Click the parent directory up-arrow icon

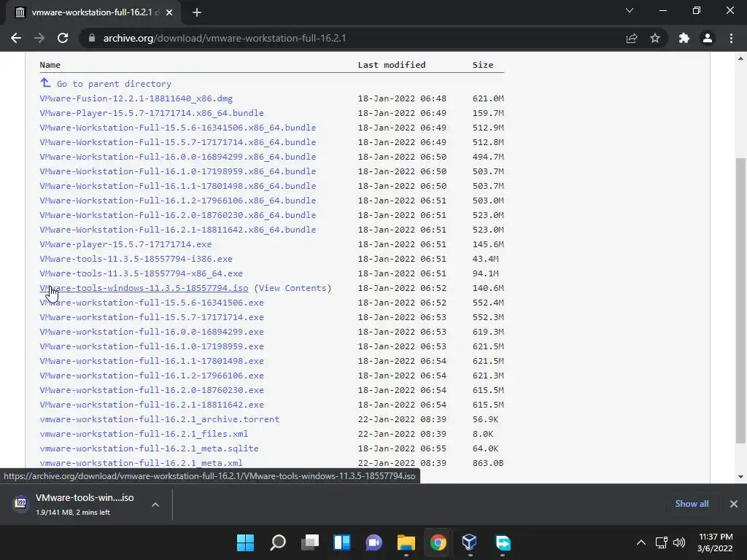pos(45,83)
